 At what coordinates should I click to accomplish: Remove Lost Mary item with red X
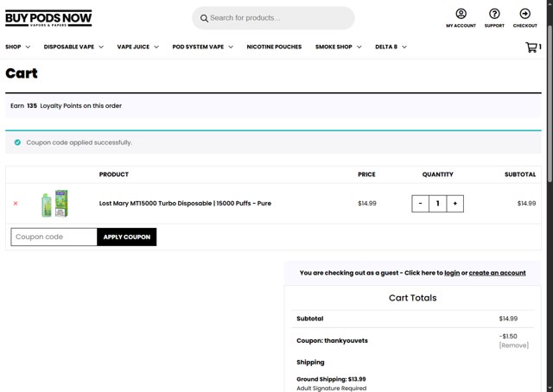pyautogui.click(x=16, y=204)
